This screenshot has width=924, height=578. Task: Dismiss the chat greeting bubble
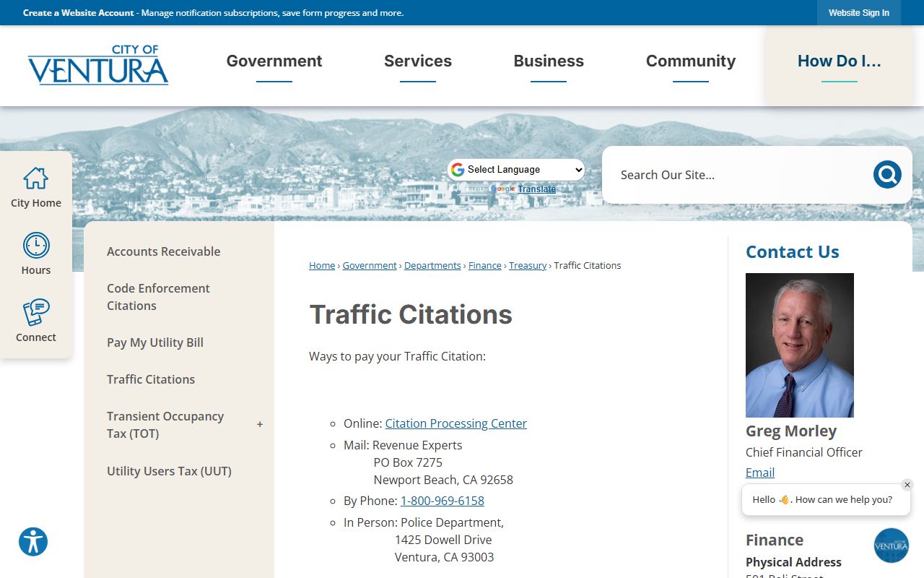pos(907,485)
